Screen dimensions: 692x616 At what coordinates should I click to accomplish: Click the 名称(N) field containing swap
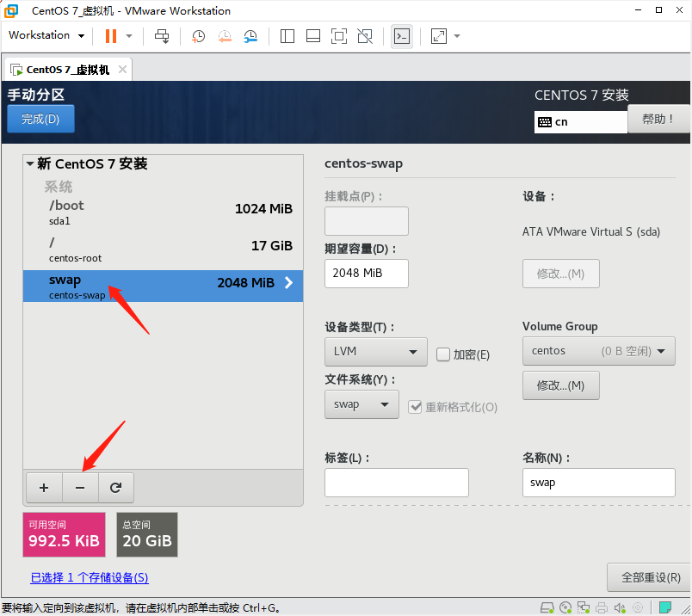pyautogui.click(x=598, y=483)
